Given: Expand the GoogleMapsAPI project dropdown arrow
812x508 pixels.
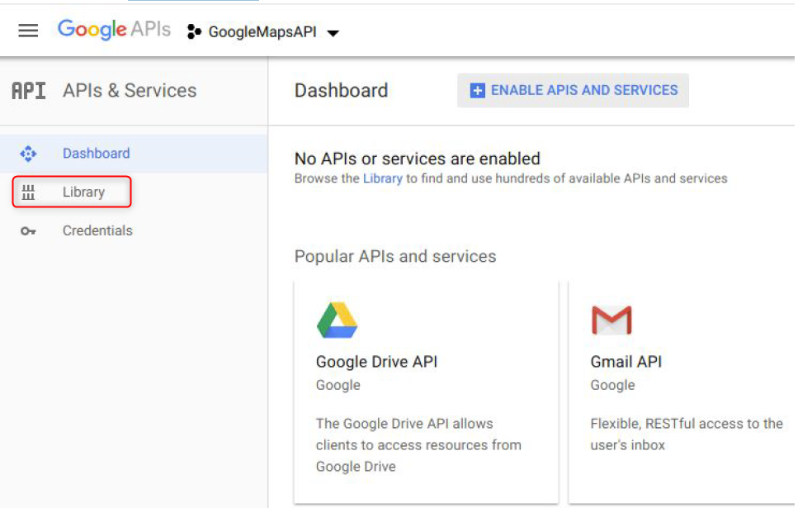Looking at the screenshot, I should tap(333, 33).
